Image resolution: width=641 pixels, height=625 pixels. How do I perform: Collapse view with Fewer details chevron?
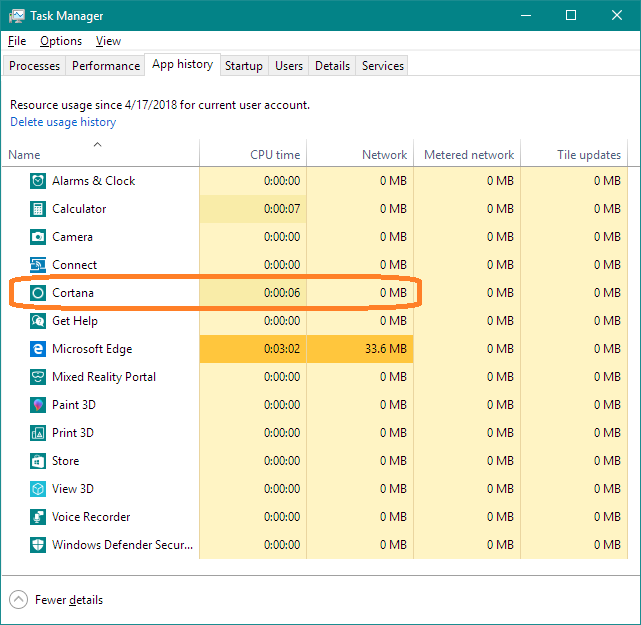pyautogui.click(x=19, y=600)
